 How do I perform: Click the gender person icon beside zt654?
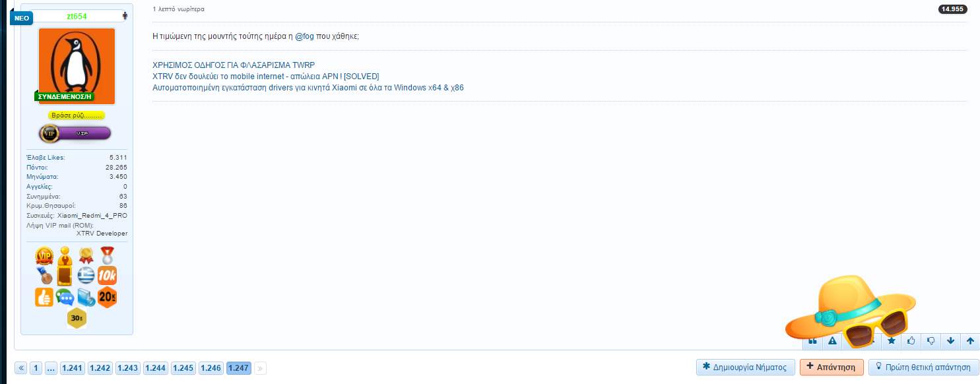(125, 16)
